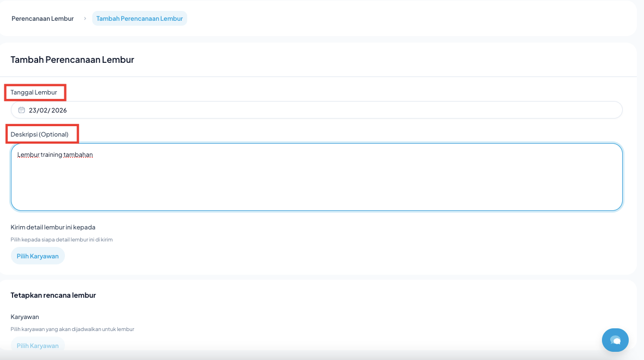Open the chat support bubble
Viewport: 644px width, 360px height.
coord(615,340)
